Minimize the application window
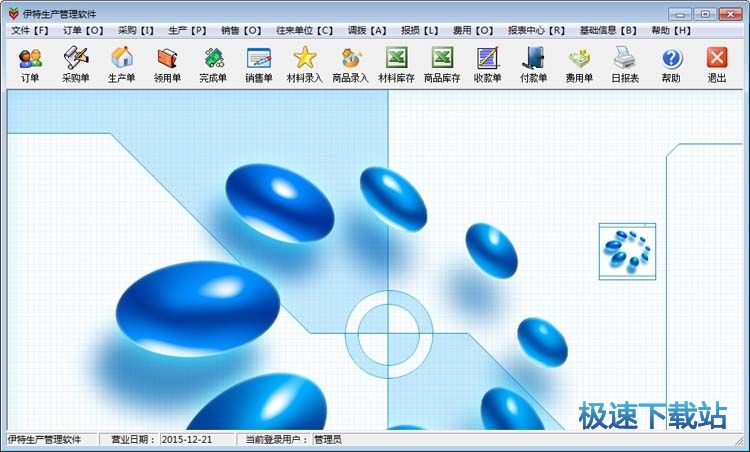This screenshot has width=750, height=452. click(680, 14)
